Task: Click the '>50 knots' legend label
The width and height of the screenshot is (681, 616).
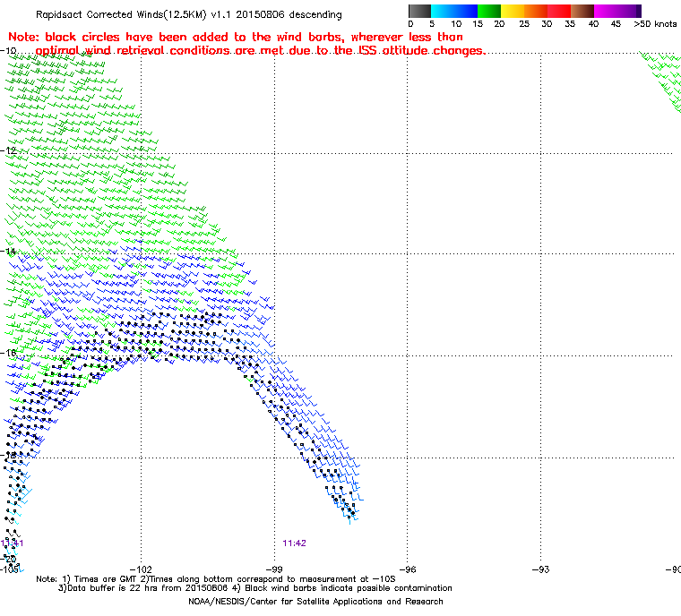Action: pyautogui.click(x=655, y=24)
